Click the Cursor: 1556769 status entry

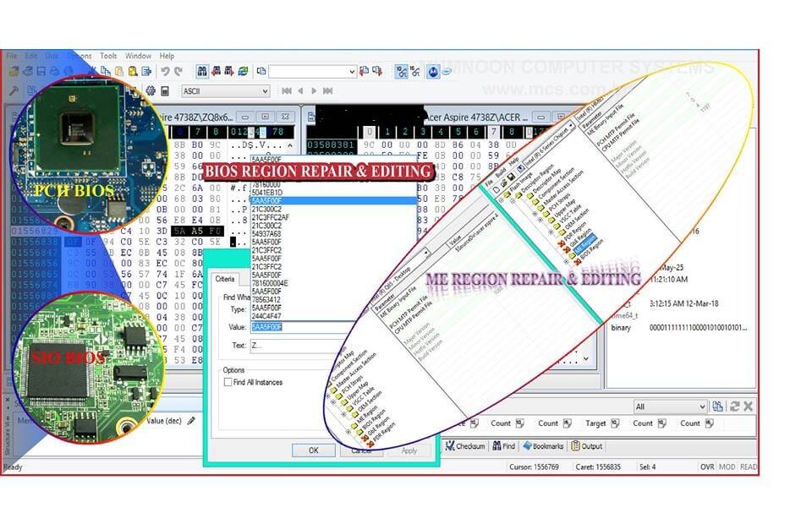534,467
